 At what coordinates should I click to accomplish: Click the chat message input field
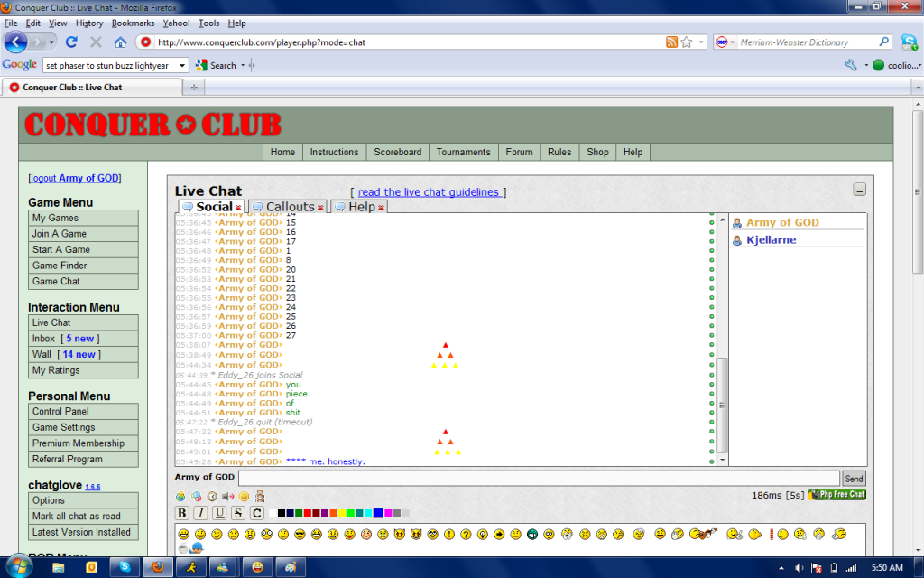pyautogui.click(x=539, y=479)
